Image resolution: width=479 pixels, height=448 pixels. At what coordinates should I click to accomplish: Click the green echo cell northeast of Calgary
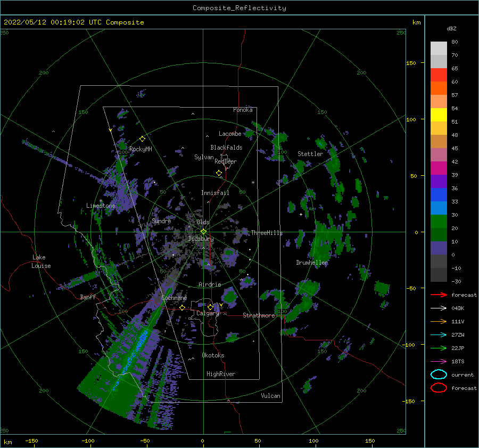click(x=229, y=296)
